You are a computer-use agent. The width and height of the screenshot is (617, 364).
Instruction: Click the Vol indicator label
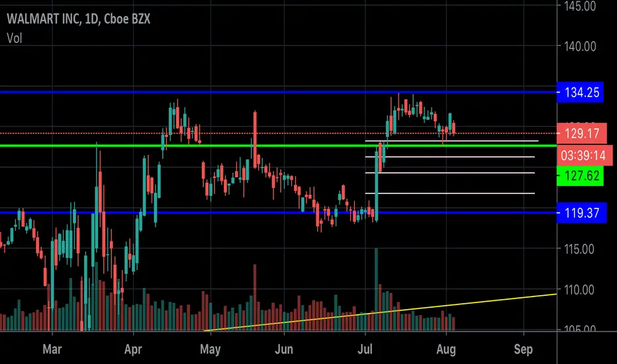15,38
